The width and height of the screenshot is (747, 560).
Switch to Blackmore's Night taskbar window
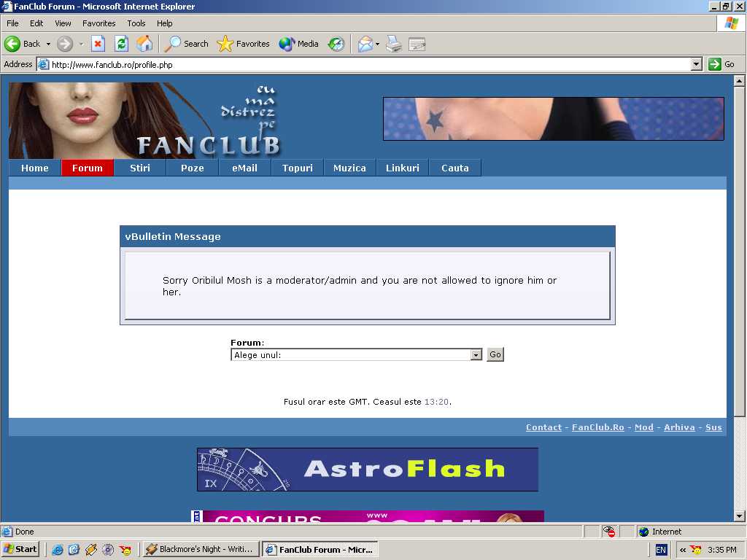tap(201, 550)
